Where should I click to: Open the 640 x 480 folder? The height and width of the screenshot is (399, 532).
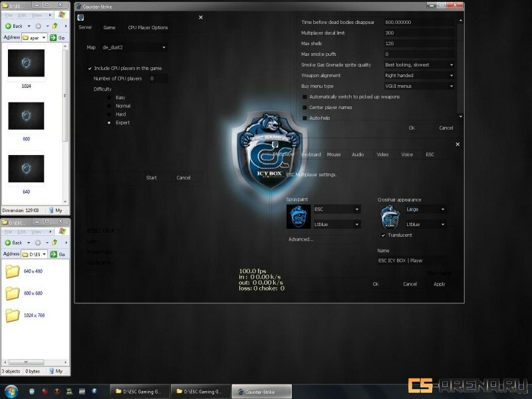pos(13,271)
